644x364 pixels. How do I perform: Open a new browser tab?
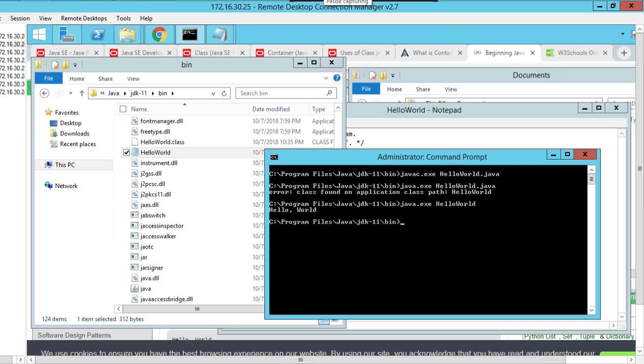pyautogui.click(x=624, y=53)
